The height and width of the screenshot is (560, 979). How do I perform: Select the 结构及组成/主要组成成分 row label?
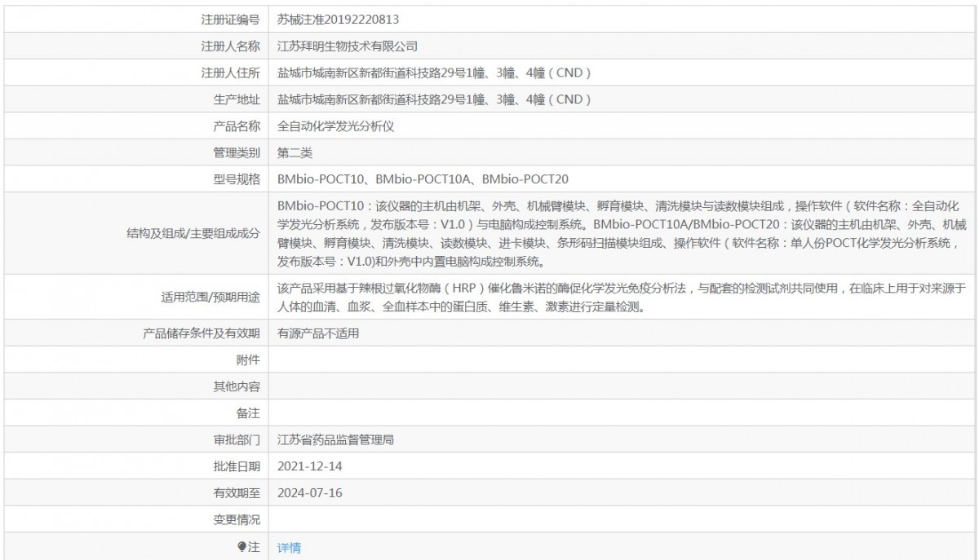coord(193,233)
